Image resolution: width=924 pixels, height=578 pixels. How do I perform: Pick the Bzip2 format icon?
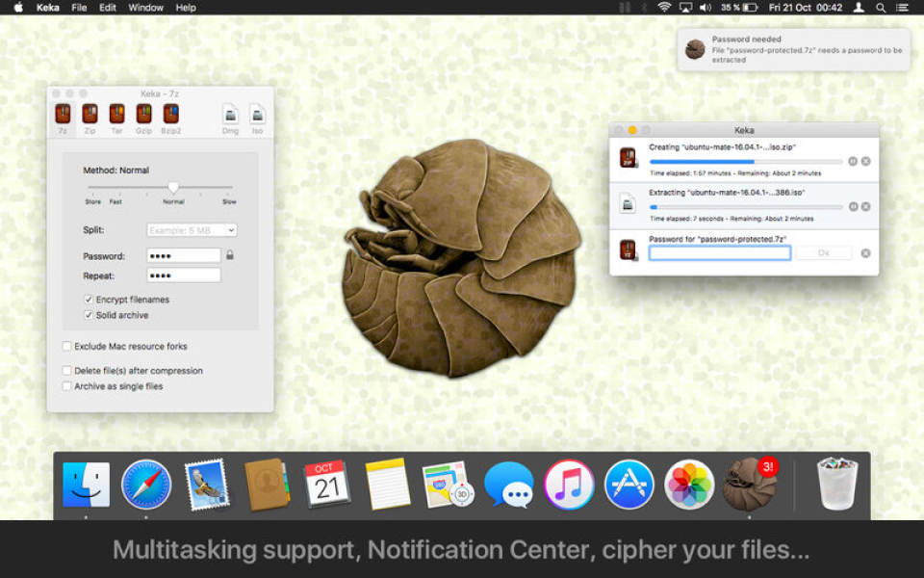pos(171,114)
